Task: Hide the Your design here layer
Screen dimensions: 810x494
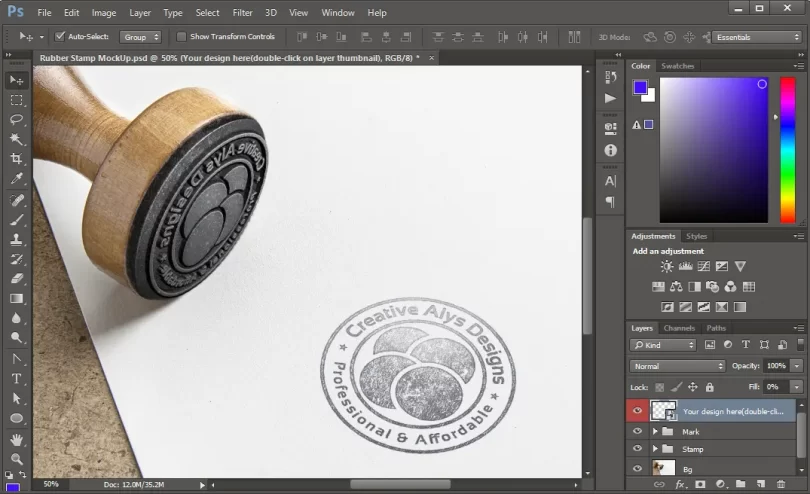Action: 637,411
